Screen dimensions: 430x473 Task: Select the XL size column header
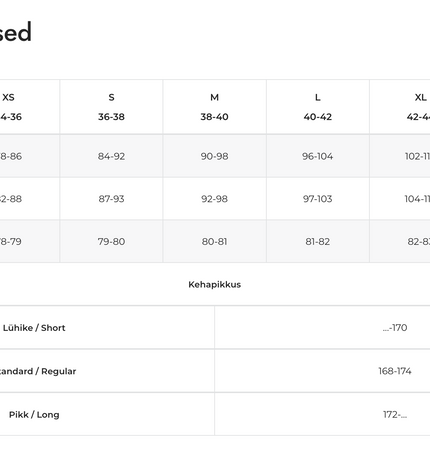[400, 107]
